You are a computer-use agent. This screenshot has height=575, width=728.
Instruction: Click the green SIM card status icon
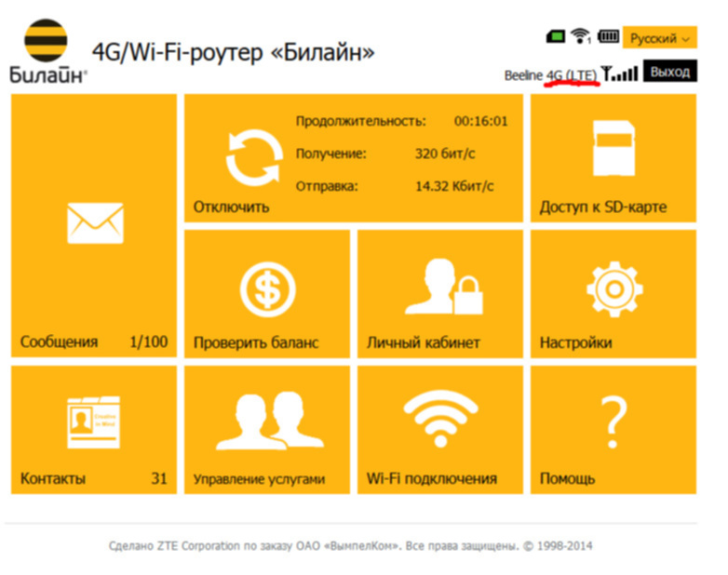(555, 36)
